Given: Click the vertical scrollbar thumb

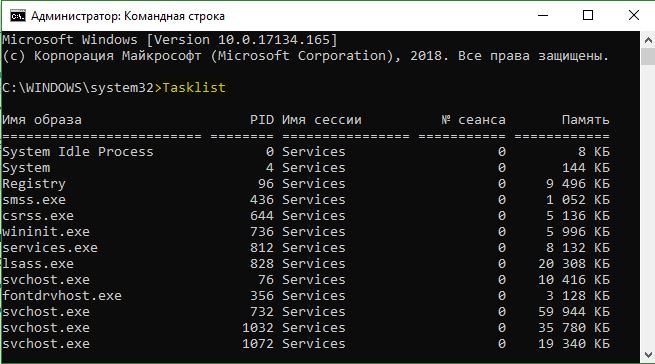Looking at the screenshot, I should [x=648, y=56].
